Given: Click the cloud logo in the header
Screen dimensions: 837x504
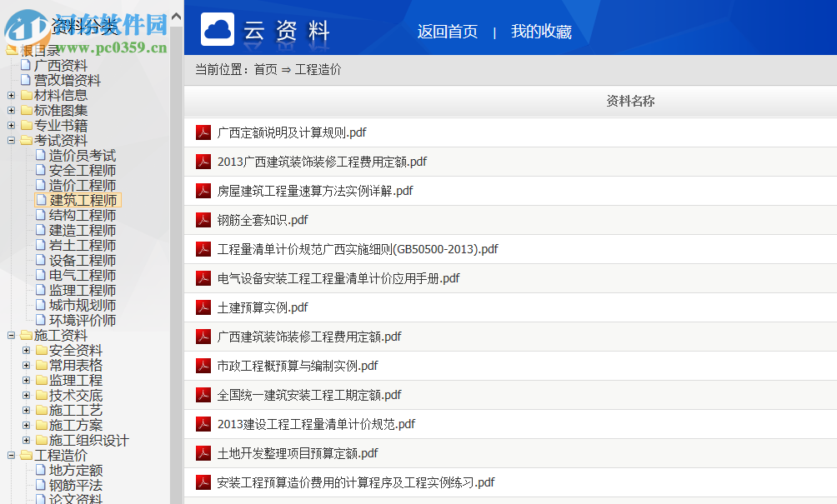Looking at the screenshot, I should pos(216,27).
